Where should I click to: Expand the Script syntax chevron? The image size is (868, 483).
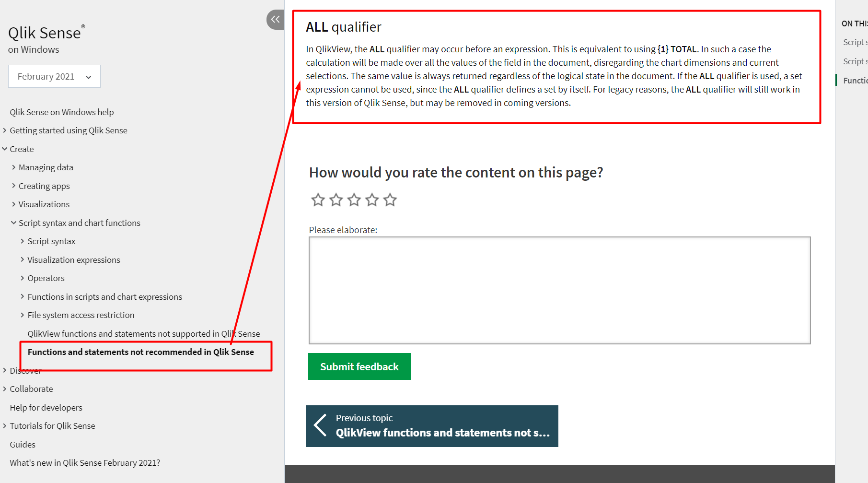point(22,241)
